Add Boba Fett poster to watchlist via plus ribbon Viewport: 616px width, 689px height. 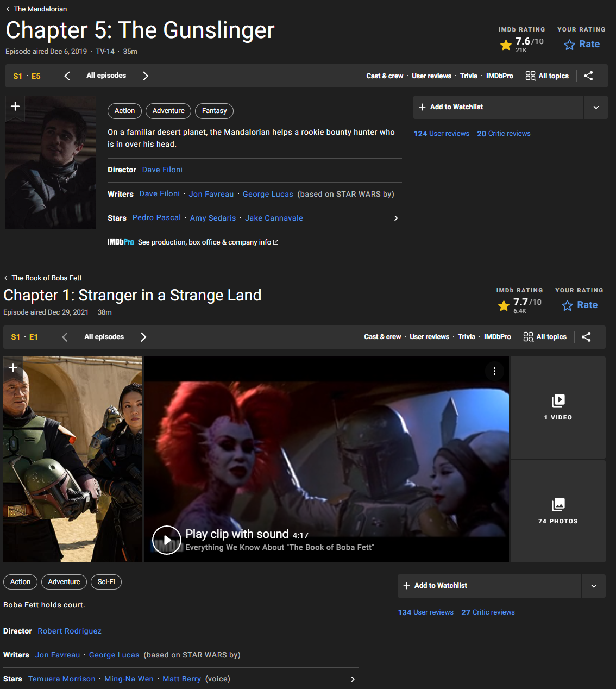coord(13,367)
